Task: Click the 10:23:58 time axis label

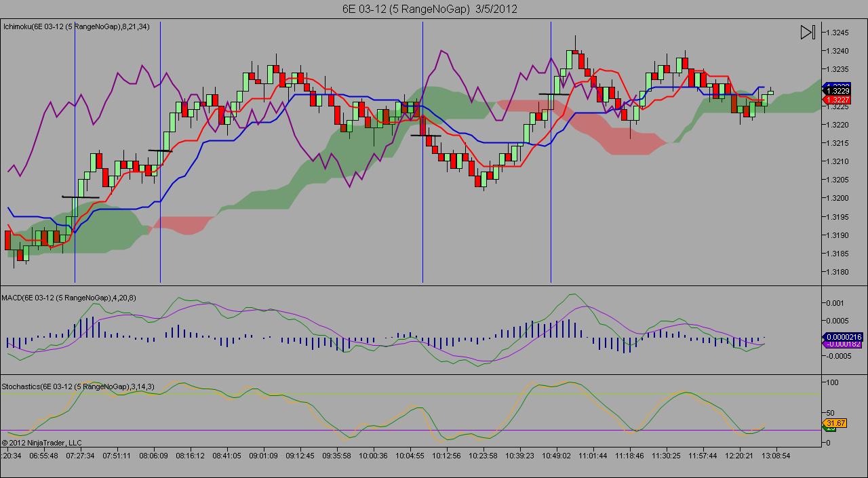Action: (x=483, y=456)
